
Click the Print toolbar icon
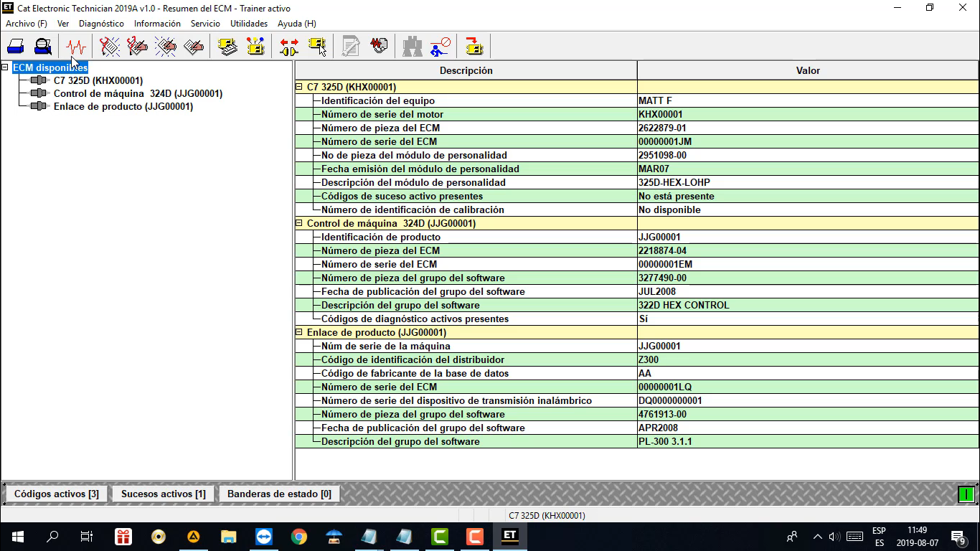pos(16,47)
